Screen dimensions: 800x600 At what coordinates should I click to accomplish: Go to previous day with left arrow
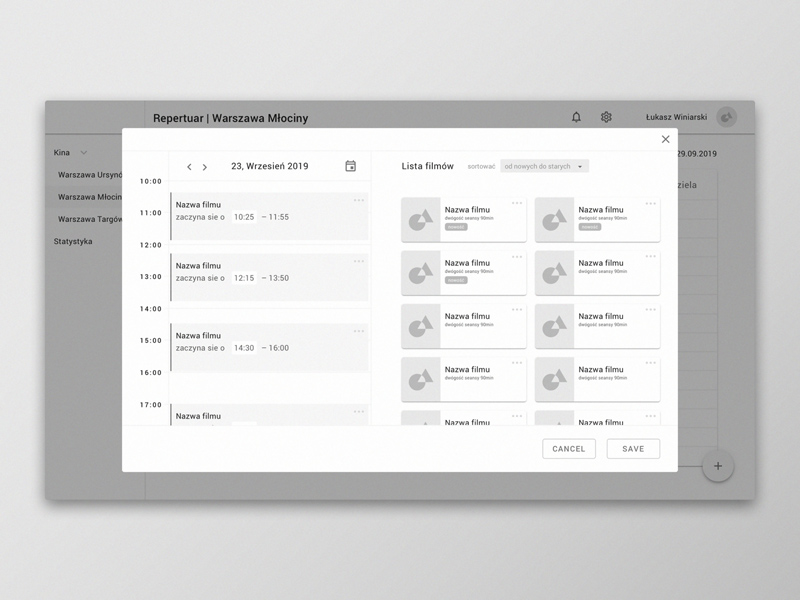click(x=190, y=167)
